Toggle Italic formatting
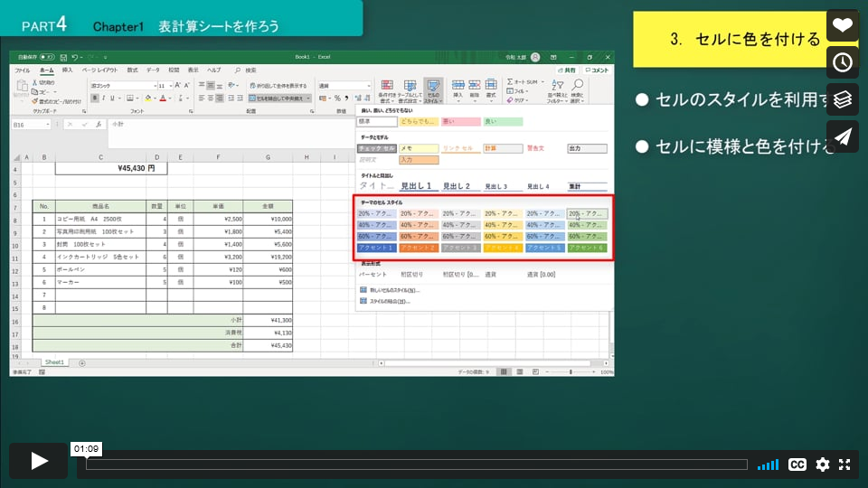This screenshot has height=488, width=868. click(103, 98)
